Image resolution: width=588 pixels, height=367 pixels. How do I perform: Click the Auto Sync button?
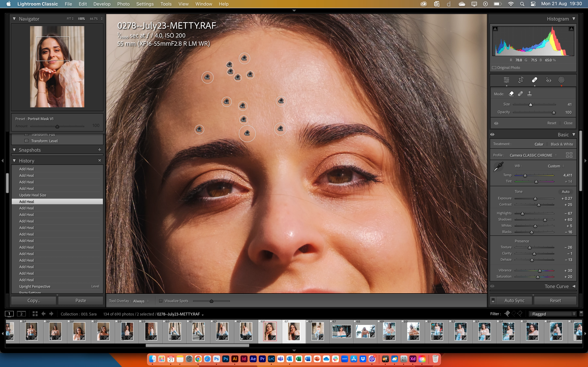(514, 300)
